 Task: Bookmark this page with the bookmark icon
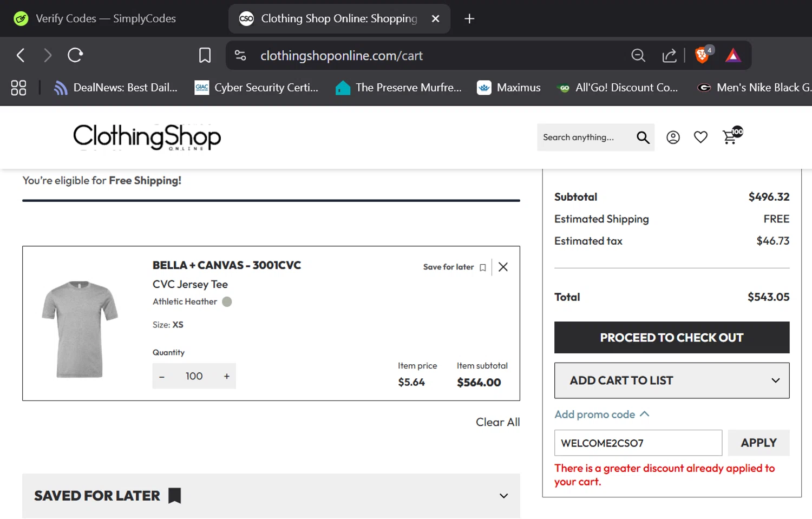point(205,55)
